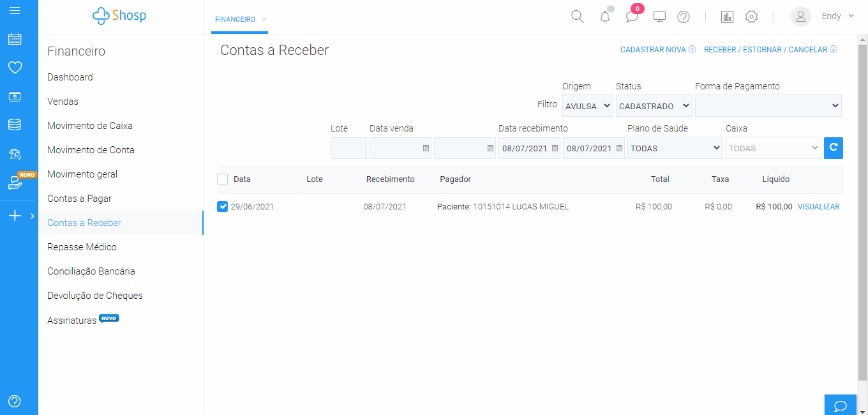868x415 pixels.
Task: Click the search magnifier icon
Action: 577,17
